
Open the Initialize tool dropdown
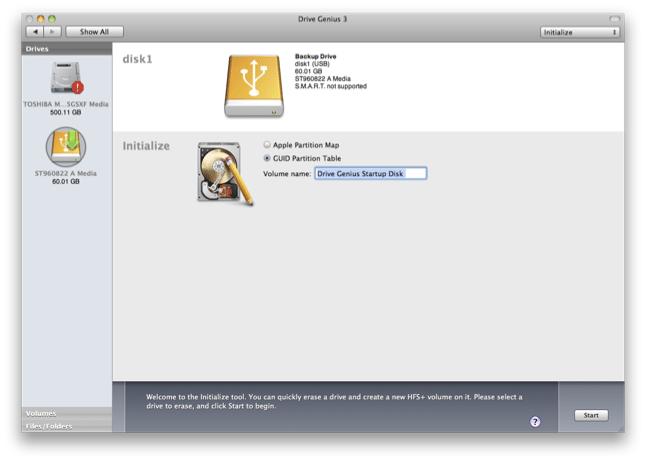(x=580, y=32)
